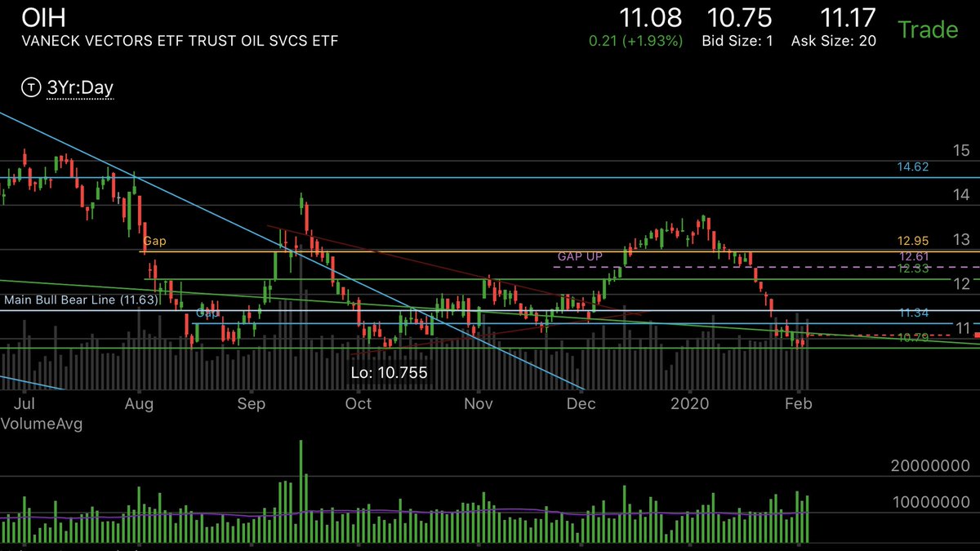980x551 pixels.
Task: Tap the Bid Size: 1 label
Action: coord(737,41)
